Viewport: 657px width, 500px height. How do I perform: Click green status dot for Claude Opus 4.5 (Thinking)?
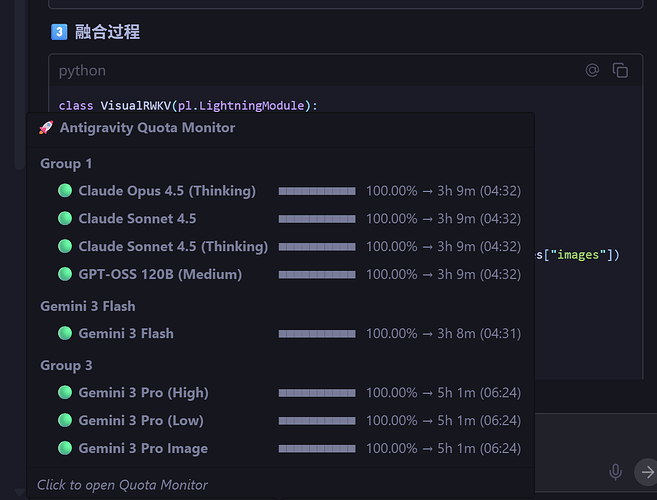click(x=65, y=191)
